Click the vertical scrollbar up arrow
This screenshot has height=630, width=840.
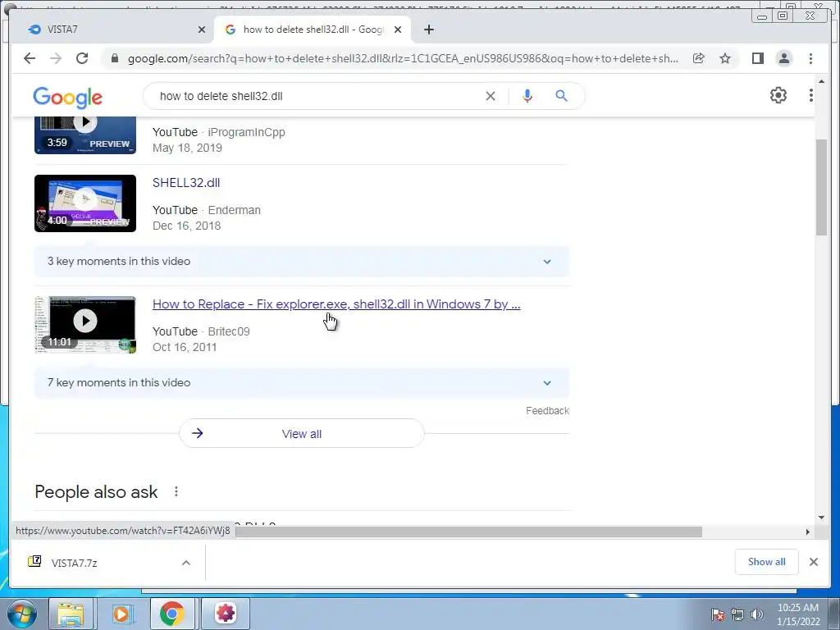pos(821,81)
